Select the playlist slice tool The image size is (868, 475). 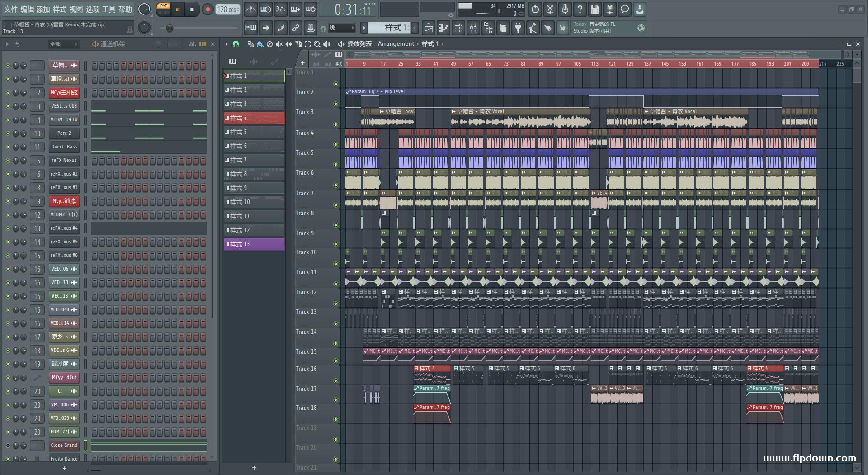click(x=298, y=44)
